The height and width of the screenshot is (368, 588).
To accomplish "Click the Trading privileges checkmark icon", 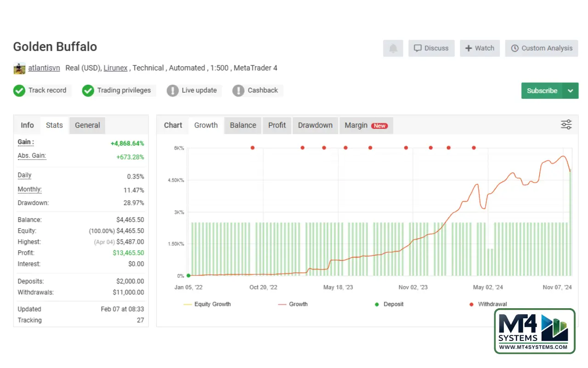I will [x=88, y=91].
